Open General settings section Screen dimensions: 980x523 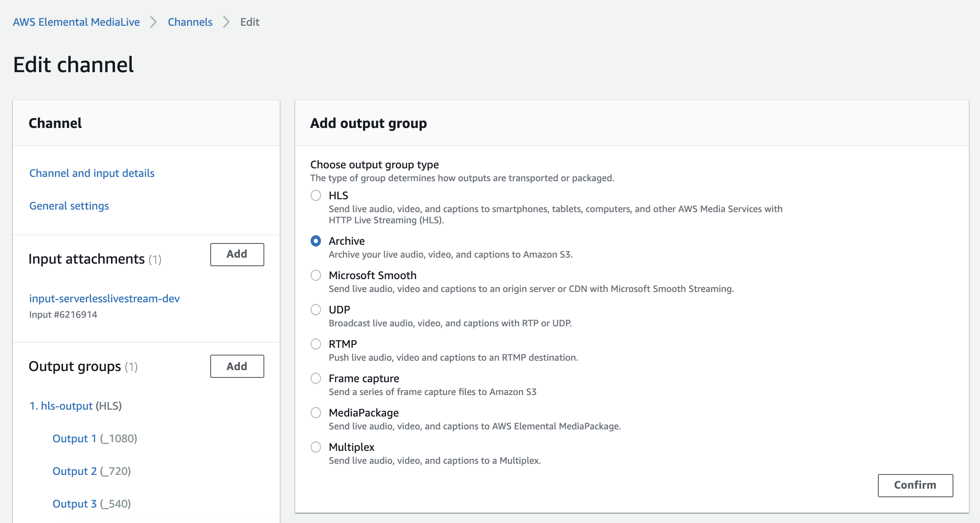[69, 206]
